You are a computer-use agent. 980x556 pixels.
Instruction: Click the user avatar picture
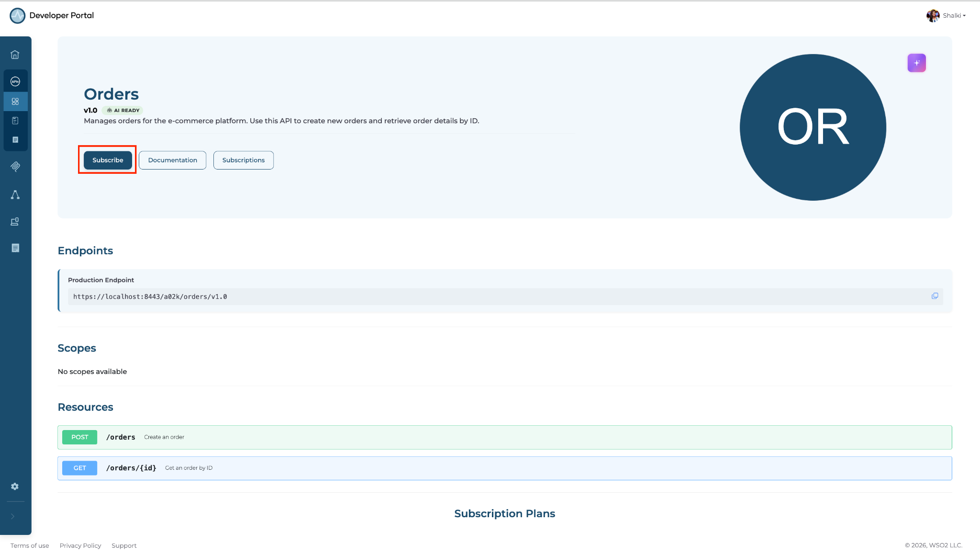point(933,15)
